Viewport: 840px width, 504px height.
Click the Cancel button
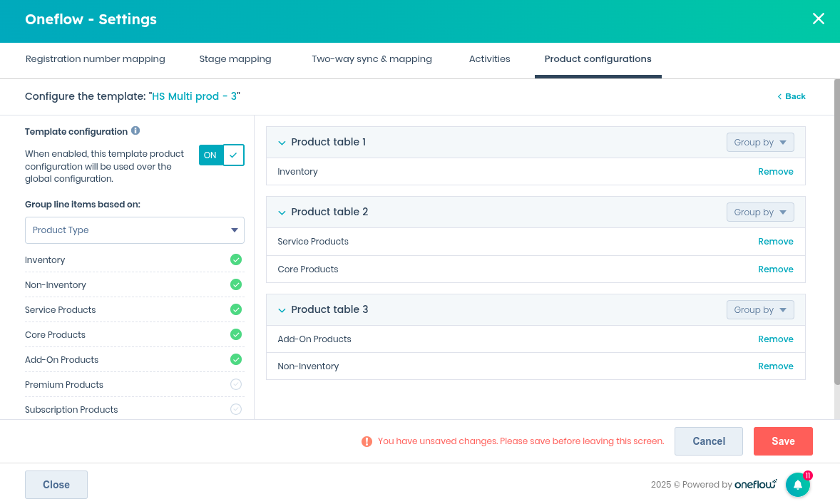click(x=709, y=441)
